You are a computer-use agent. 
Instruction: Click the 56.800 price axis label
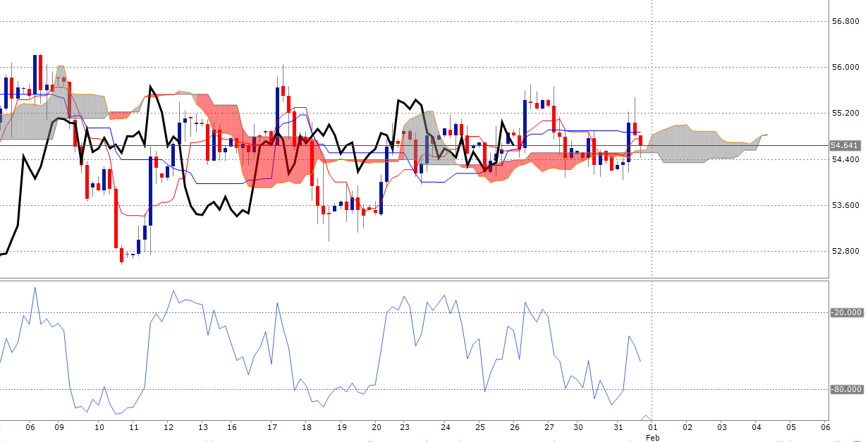[844, 21]
